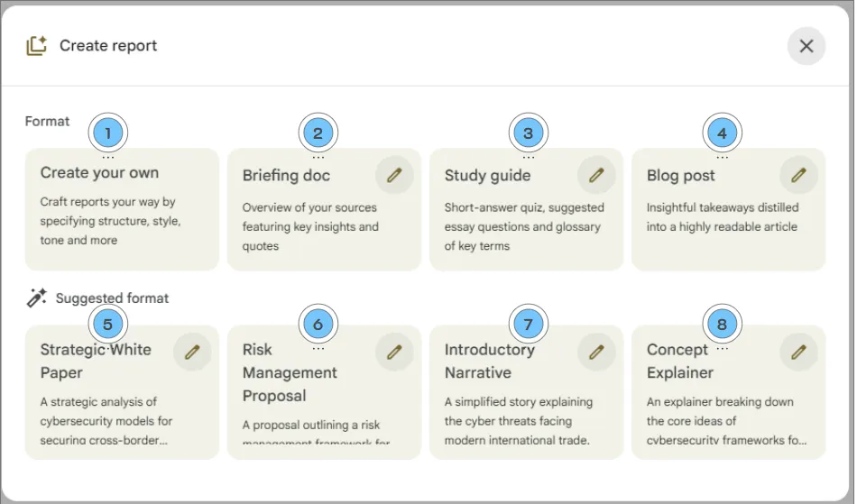Select the Create your own card
The image size is (857, 504).
[x=122, y=216]
